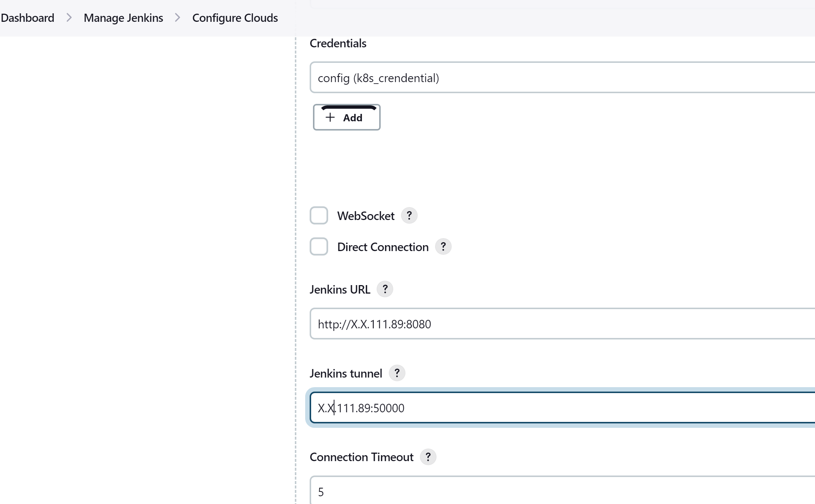The height and width of the screenshot is (504, 815).
Task: Click the chevron before Configure Clouds
Action: (x=178, y=17)
